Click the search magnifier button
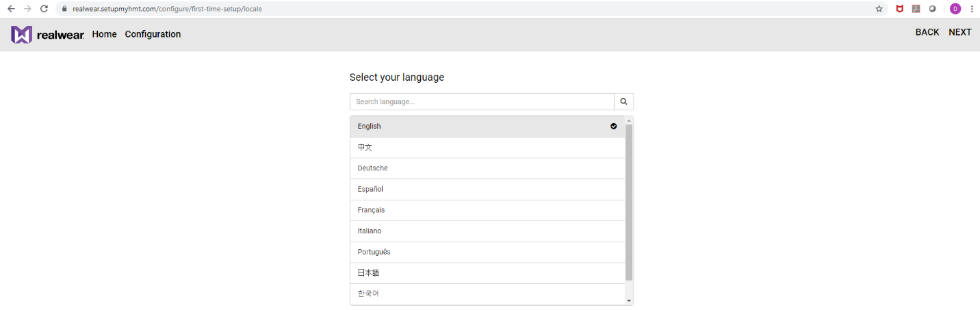This screenshot has width=980, height=310. coord(623,102)
